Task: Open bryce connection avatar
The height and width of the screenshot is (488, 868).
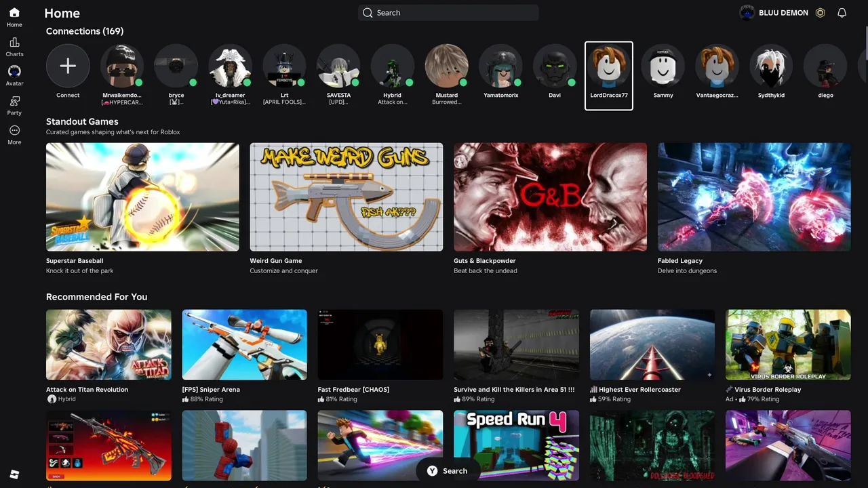Action: (x=176, y=66)
